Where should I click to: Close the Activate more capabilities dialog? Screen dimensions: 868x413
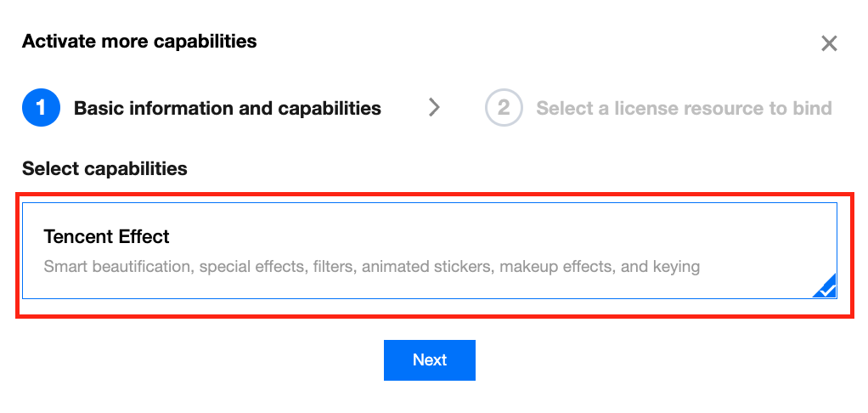829,43
